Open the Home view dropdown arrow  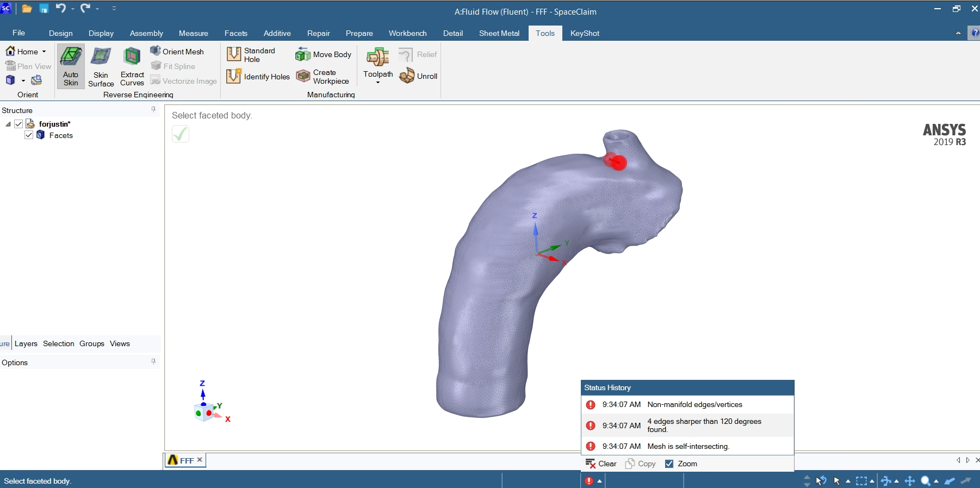click(44, 52)
